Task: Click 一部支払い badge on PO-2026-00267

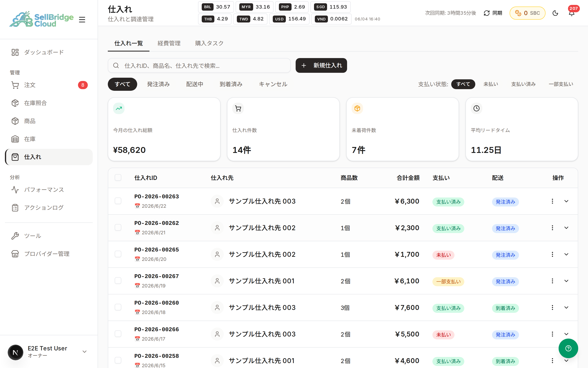Action: click(x=448, y=282)
